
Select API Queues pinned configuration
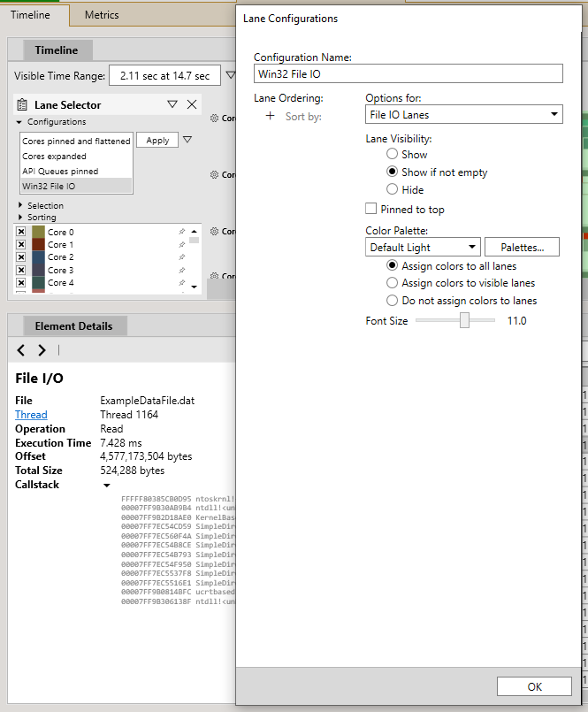point(76,172)
